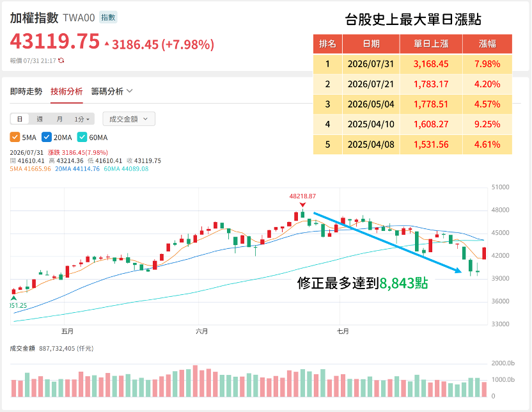Switch chart to weekly 週 period
Viewport: 532px width, 412px height.
(x=40, y=119)
